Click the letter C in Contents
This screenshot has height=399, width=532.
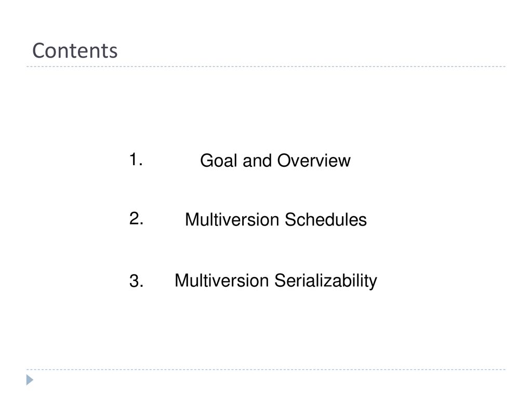coord(38,51)
